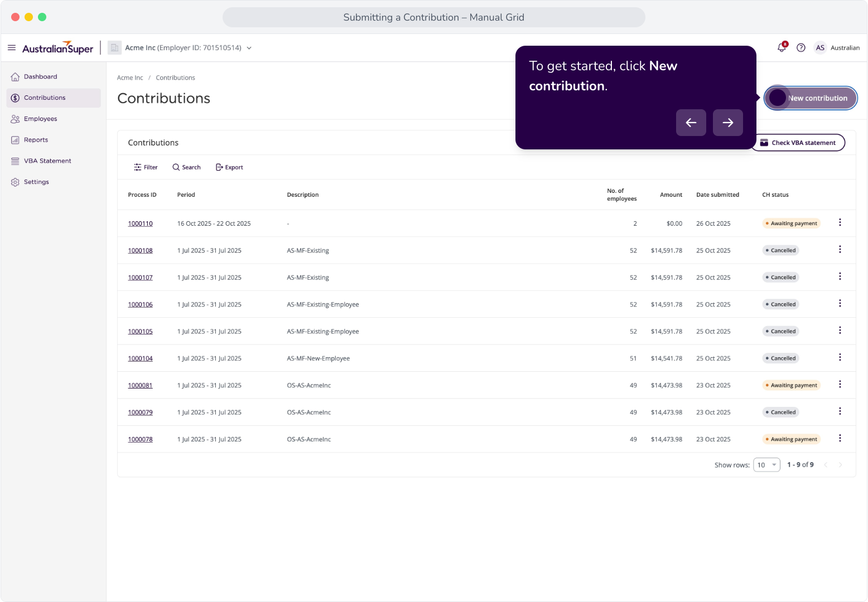
Task: Open row actions menu for 1000104
Action: click(840, 358)
